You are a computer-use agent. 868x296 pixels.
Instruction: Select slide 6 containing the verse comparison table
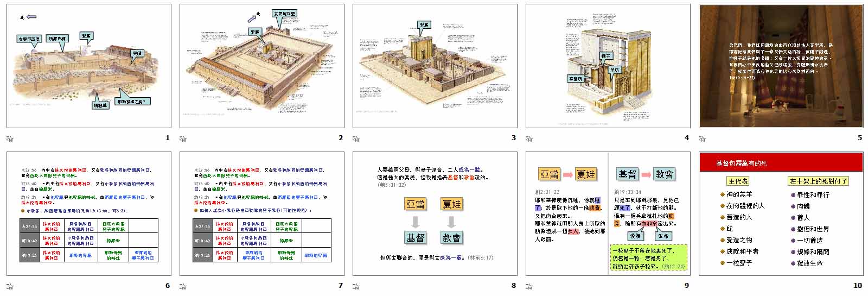coord(88,213)
